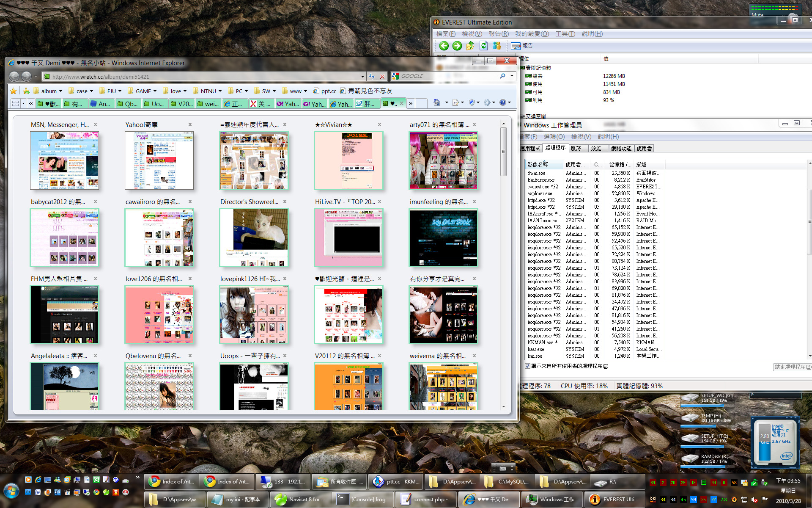This screenshot has height=508, width=812.
Task: Open the Quick Tabs grid icon
Action: coord(15,103)
